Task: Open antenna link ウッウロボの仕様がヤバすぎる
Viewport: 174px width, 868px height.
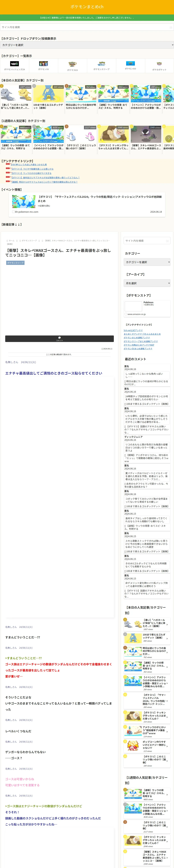Action: 31,173
